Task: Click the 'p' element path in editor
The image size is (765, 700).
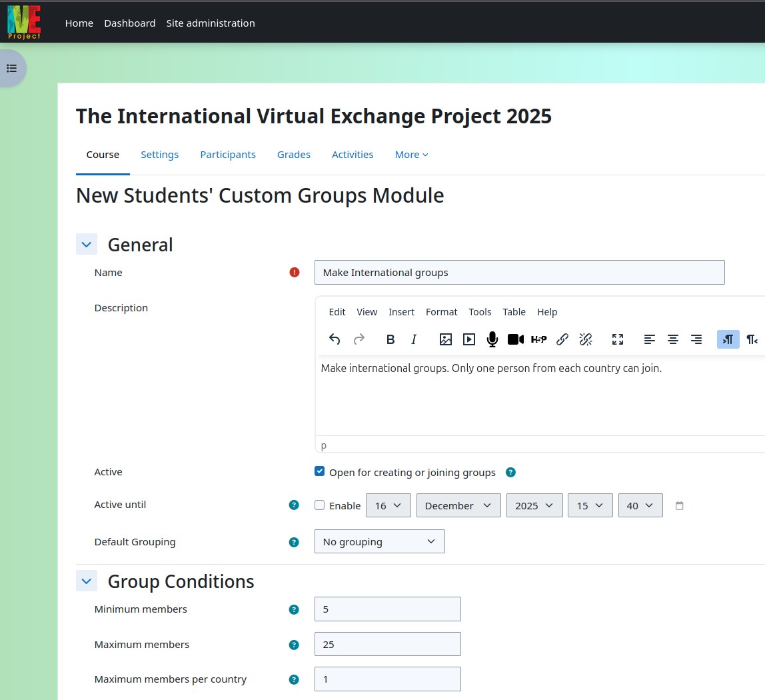Action: coord(323,446)
